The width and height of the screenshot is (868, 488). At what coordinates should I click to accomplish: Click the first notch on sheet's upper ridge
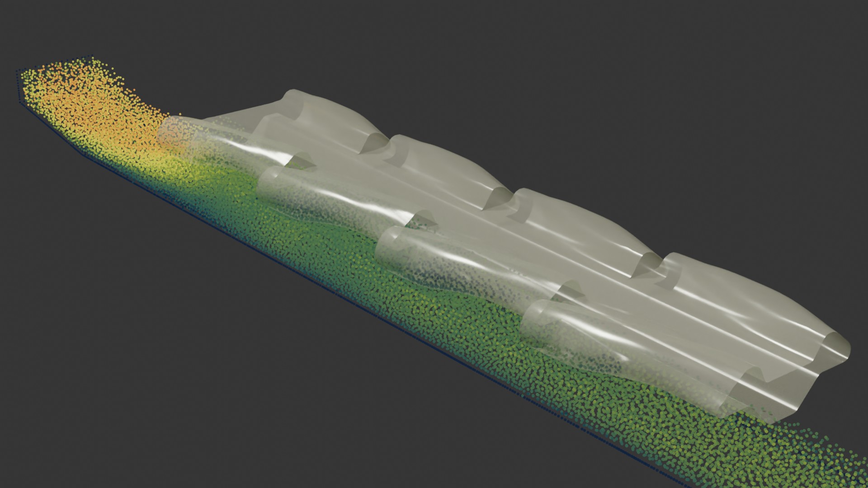point(375,144)
